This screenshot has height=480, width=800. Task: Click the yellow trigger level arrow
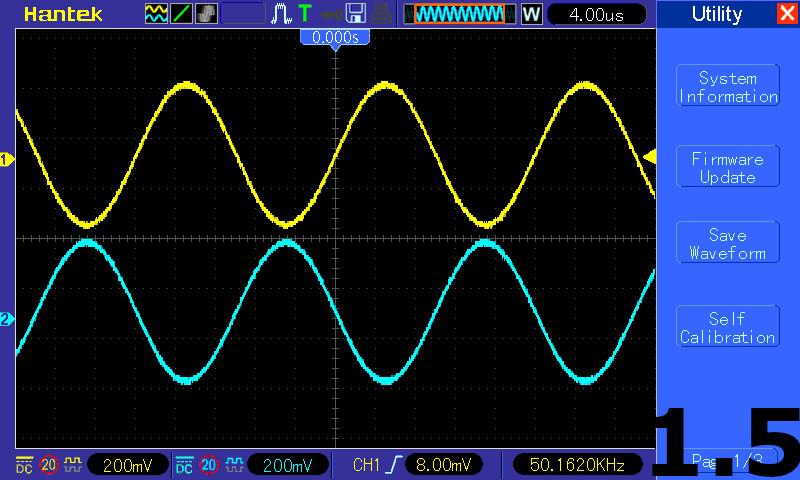pyautogui.click(x=649, y=157)
